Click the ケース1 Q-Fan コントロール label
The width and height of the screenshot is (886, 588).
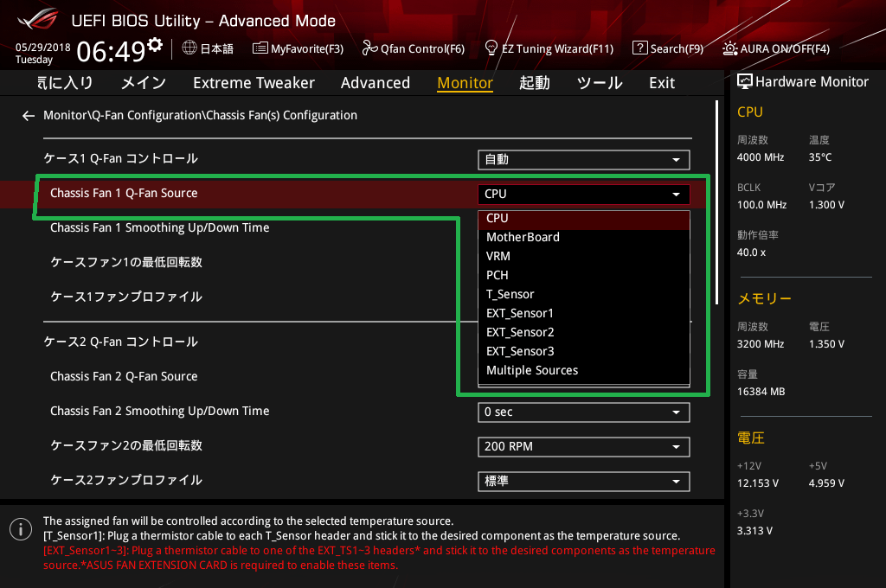[121, 159]
